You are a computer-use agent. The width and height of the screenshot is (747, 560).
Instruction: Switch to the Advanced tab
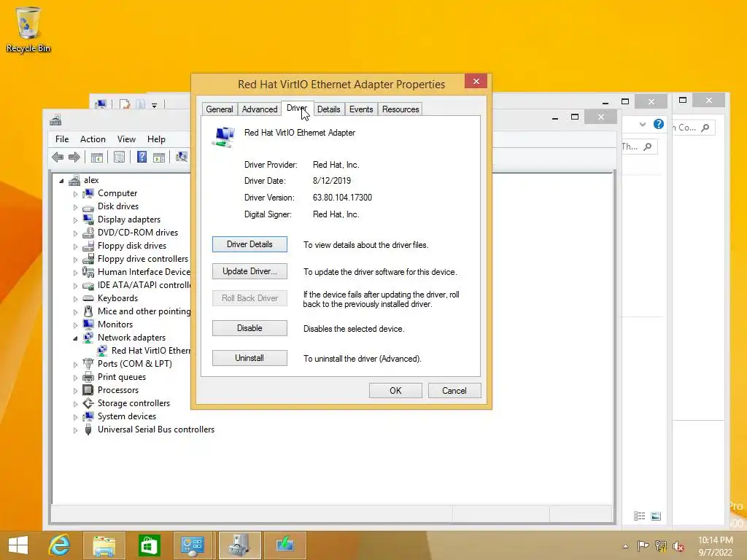[259, 109]
